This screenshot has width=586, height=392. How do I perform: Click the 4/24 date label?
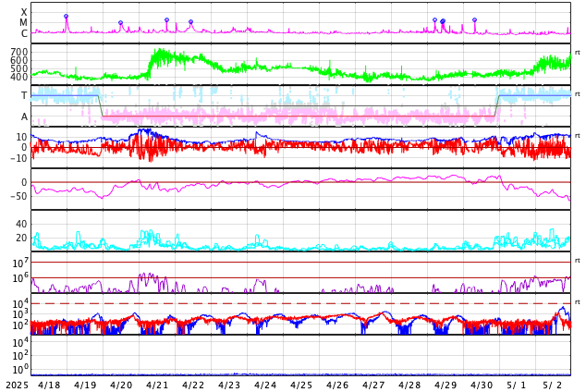pyautogui.click(x=265, y=386)
